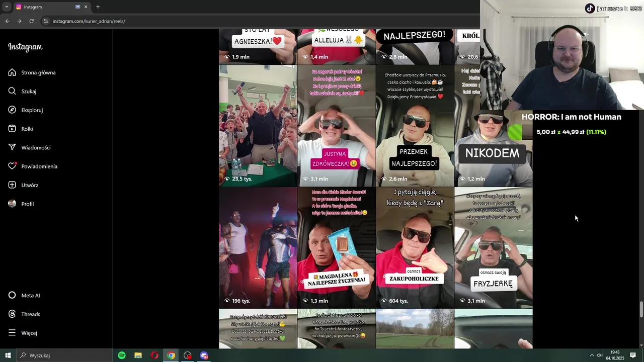Image resolution: width=644 pixels, height=362 pixels.
Task: Click the media indicator icon on Instagram tab
Action: 77,7
